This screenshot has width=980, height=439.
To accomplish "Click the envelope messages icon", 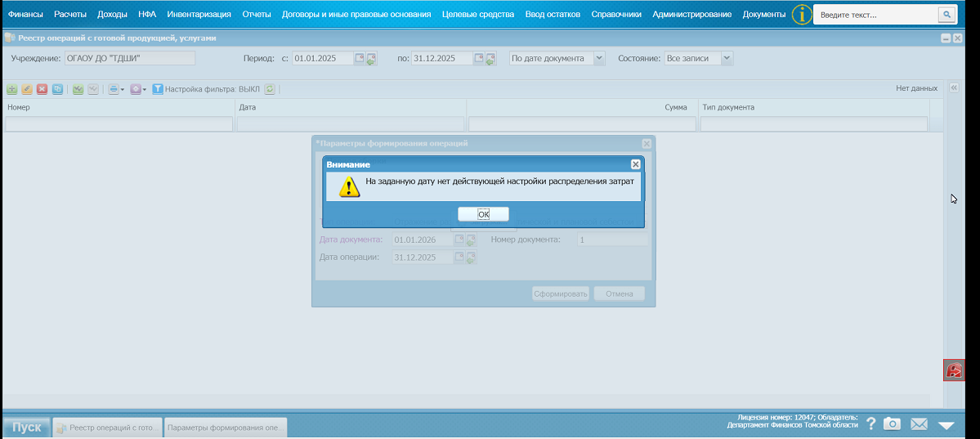I will coord(919,424).
